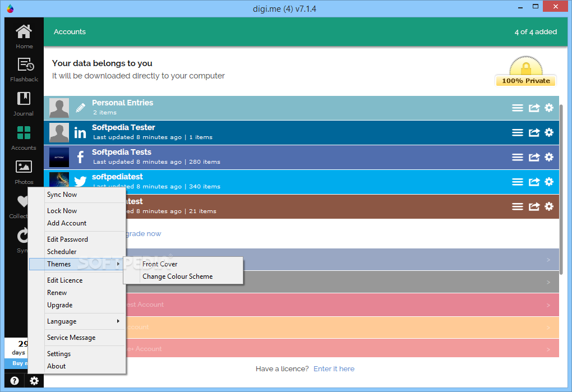Viewport: 572px width, 392px height.
Task: Select Change Colour Scheme submenu item
Action: (177, 276)
